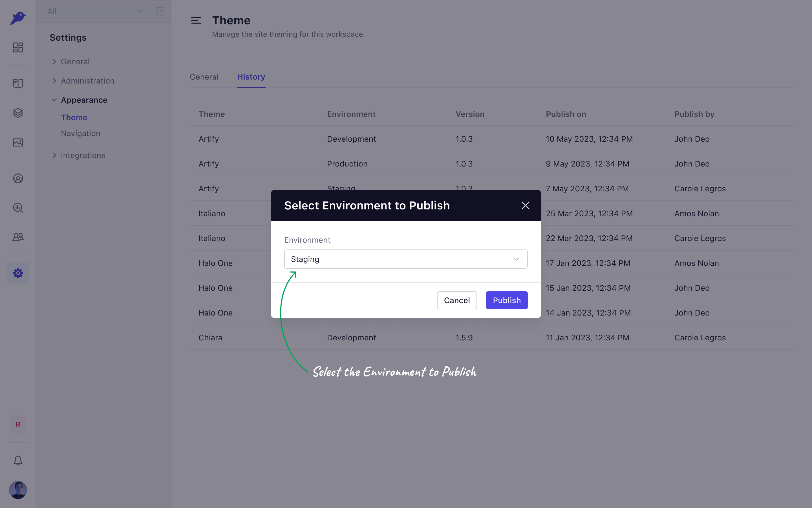Viewport: 812px width, 508px height.
Task: Open the image media icon
Action: coord(18,143)
